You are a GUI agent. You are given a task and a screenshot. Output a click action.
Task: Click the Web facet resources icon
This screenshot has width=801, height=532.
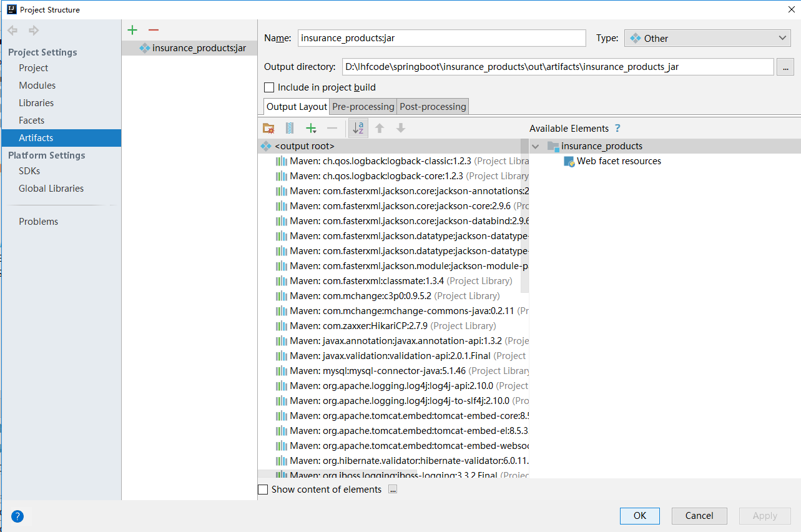point(569,161)
